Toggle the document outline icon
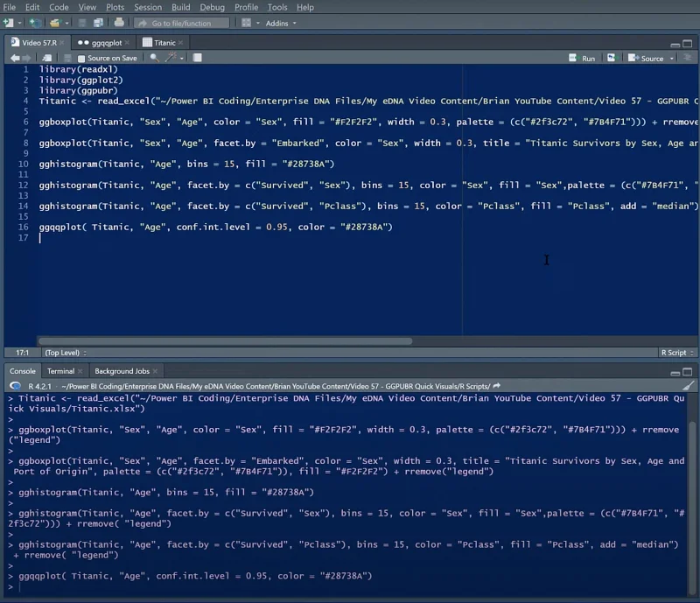Screen dimensions: 700x603 (x=688, y=58)
